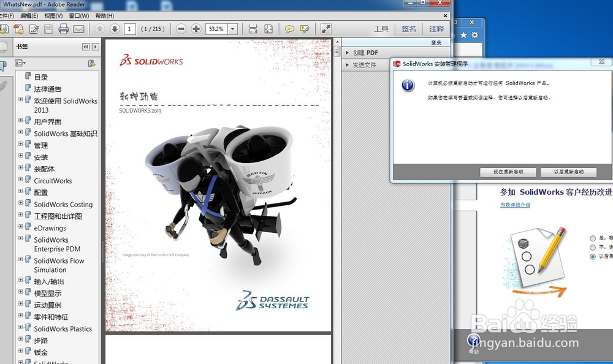
Task: Open the 注释 pane tab
Action: click(436, 29)
